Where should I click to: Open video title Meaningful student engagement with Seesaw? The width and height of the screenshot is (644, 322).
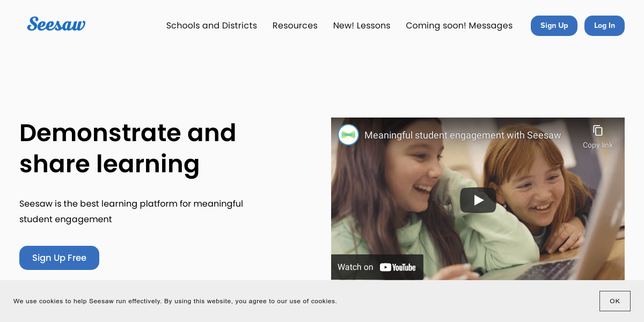coord(463,135)
